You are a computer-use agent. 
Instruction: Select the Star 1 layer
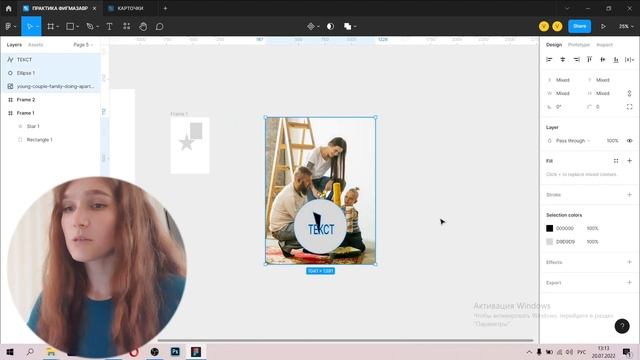click(51, 127)
